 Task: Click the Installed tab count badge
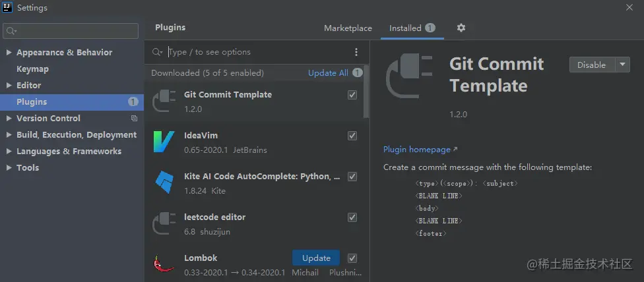tap(430, 28)
